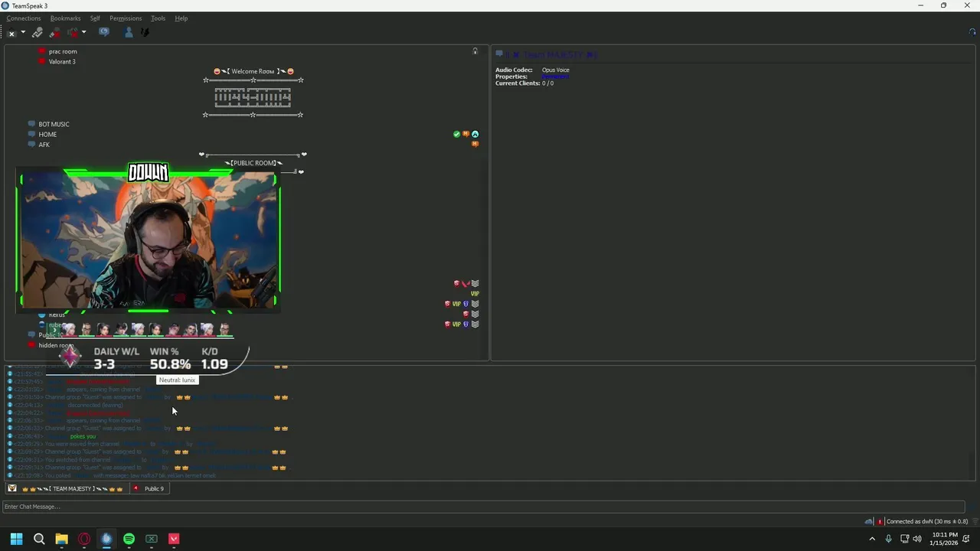The height and width of the screenshot is (551, 980).
Task: Click the channel bubble icon beside HOME
Action: [31, 134]
